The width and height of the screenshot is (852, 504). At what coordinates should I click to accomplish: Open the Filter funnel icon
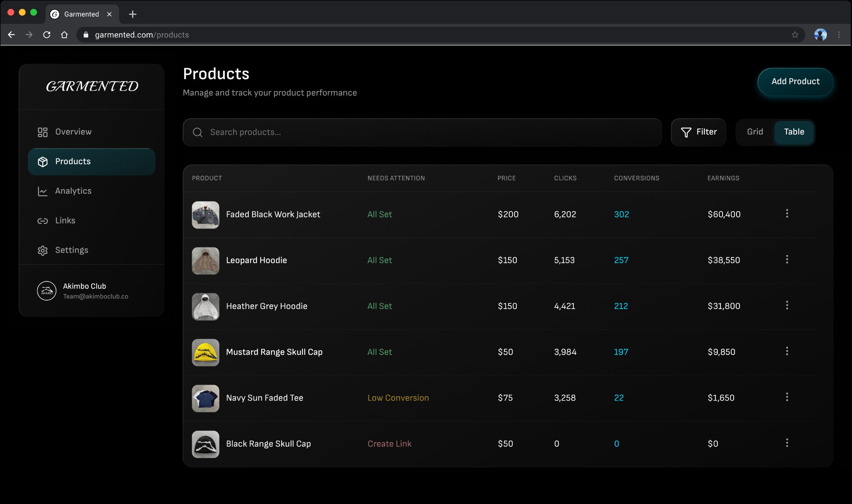pos(686,132)
